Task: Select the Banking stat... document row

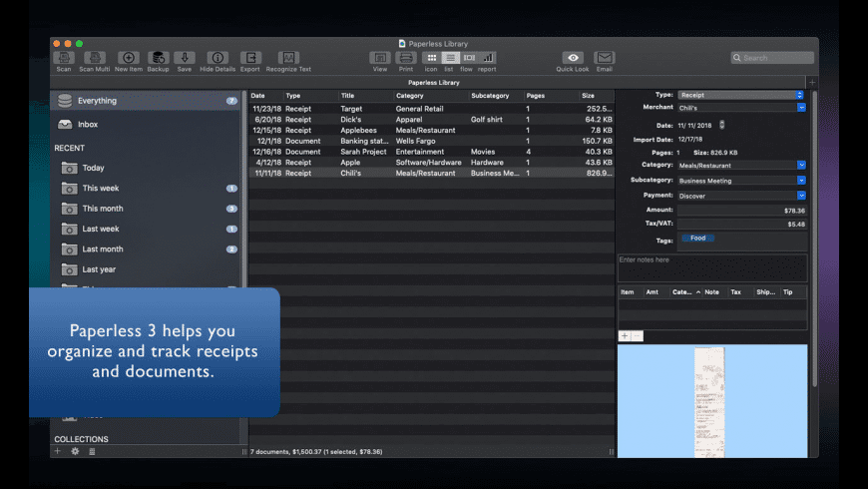Action: click(x=432, y=142)
